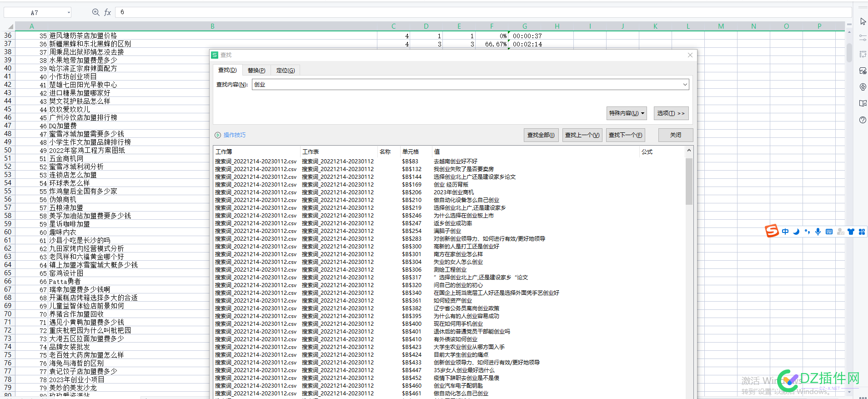Click the 关闭 button in Find dialog

(x=676, y=135)
